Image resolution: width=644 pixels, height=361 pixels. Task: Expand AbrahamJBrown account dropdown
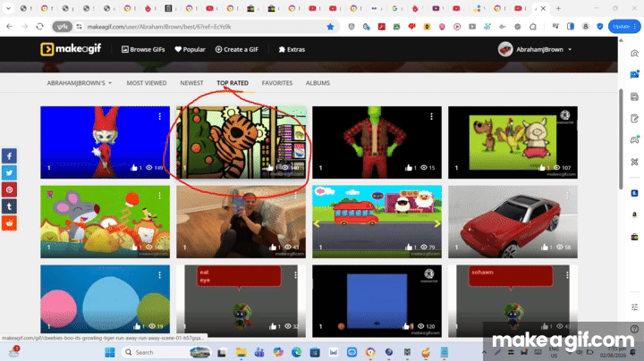[x=570, y=49]
